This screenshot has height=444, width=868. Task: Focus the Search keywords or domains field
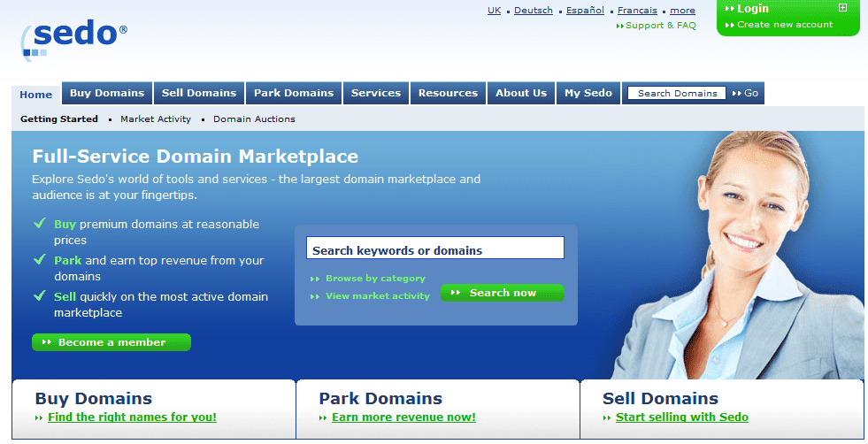(435, 248)
